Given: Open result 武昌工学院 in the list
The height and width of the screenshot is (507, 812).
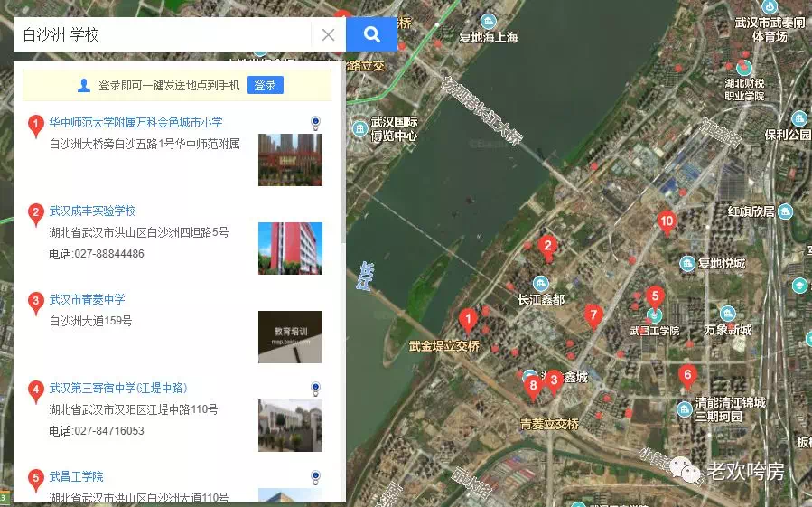Looking at the screenshot, I should (76, 476).
